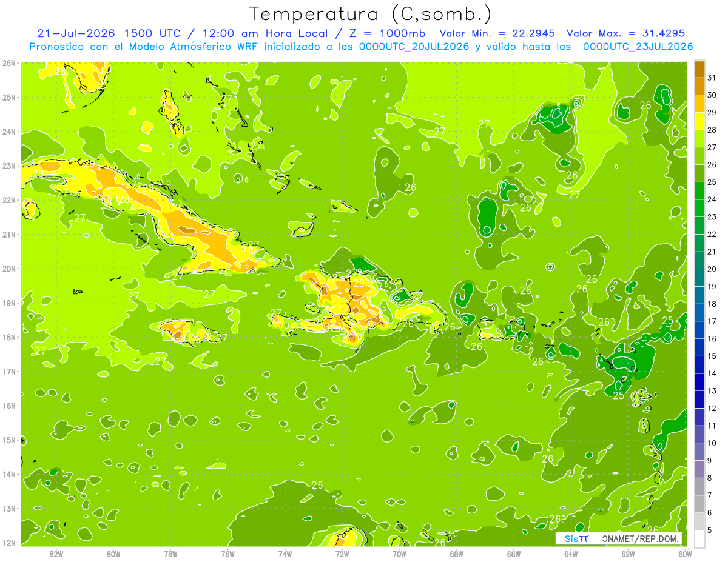Click the '72W' longitude axis label
Image resolution: width=728 pixels, height=562 pixels.
[342, 554]
